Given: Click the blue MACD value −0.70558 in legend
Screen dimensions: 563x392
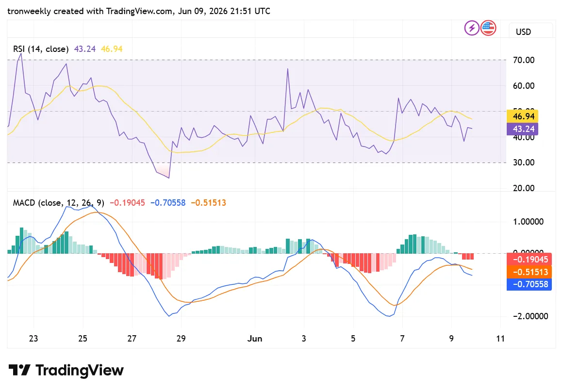Looking at the screenshot, I should pos(168,203).
